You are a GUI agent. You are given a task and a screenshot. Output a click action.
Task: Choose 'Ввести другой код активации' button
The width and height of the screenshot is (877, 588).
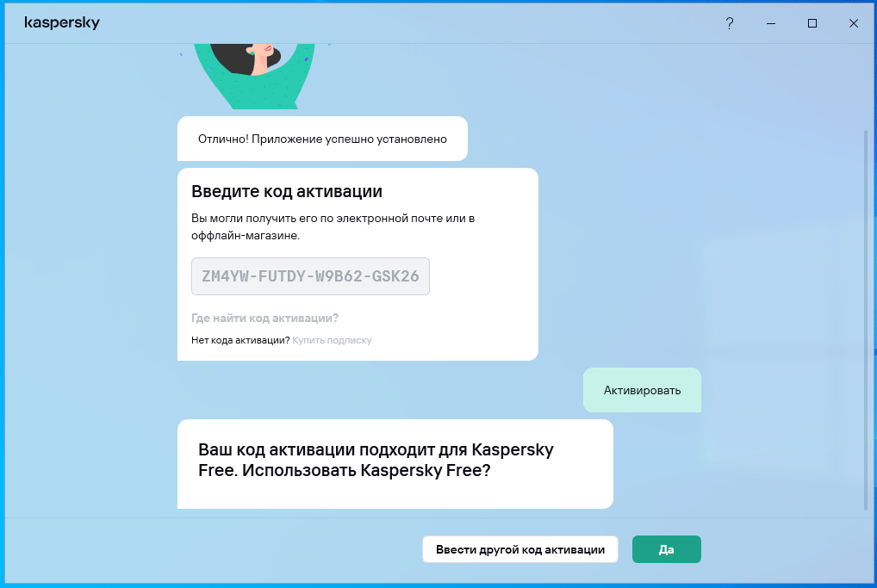click(x=520, y=549)
